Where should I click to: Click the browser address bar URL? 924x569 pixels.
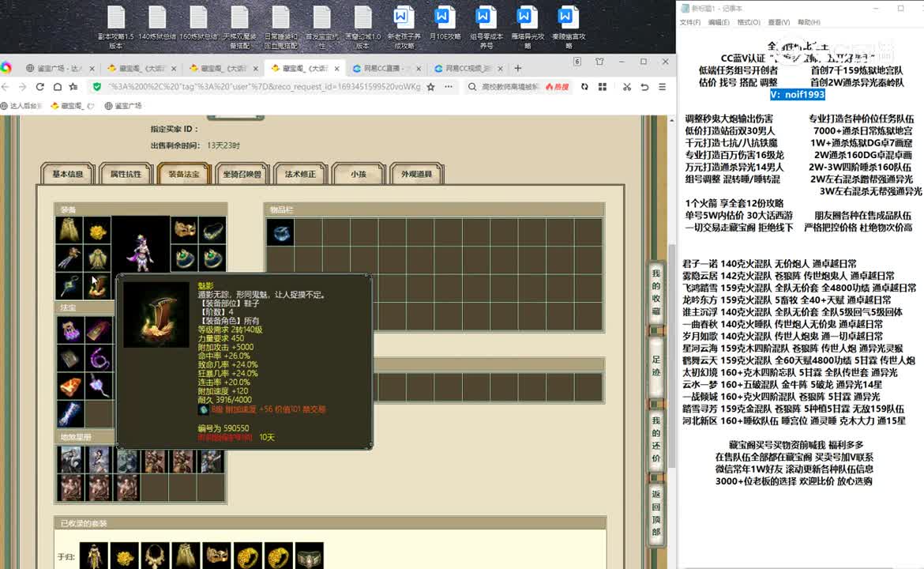click(264, 87)
